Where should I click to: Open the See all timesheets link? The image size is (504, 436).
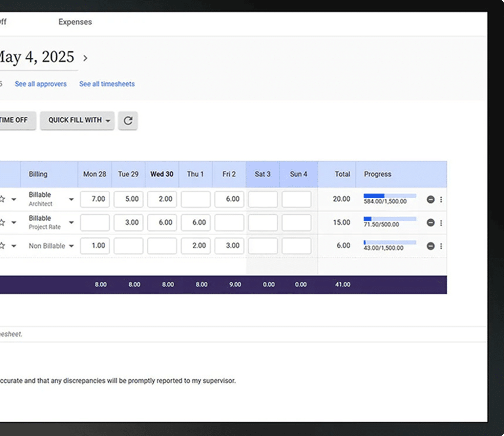[x=107, y=84]
